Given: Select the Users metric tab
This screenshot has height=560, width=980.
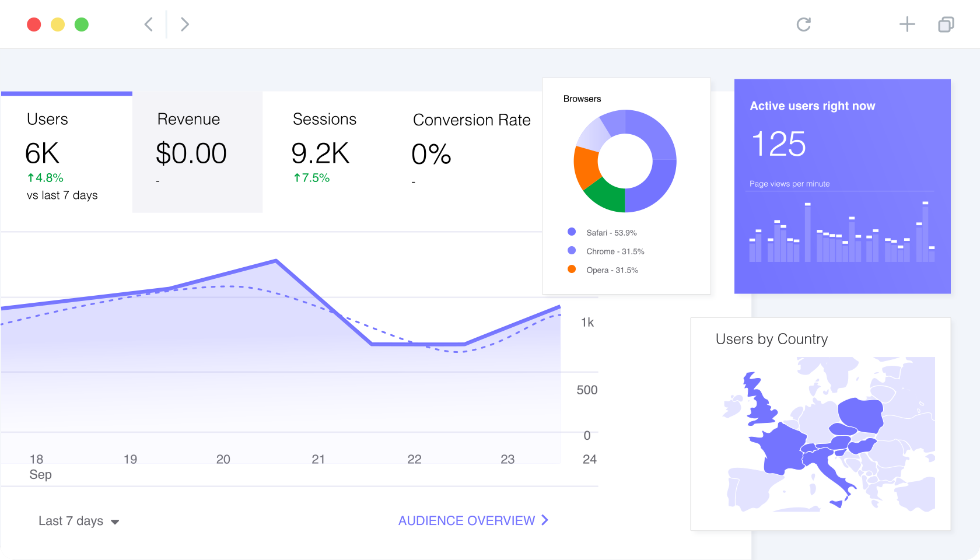Looking at the screenshot, I should [66, 152].
